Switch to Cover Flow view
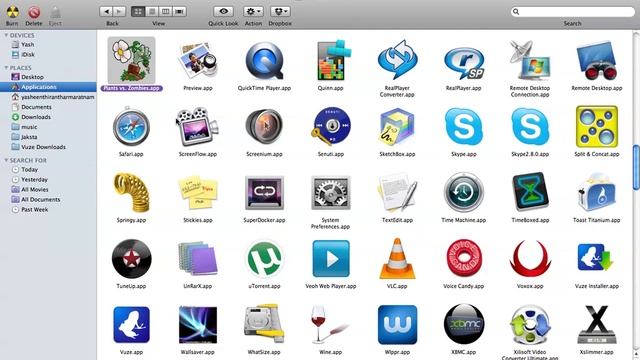640x360 pixels. click(180, 11)
